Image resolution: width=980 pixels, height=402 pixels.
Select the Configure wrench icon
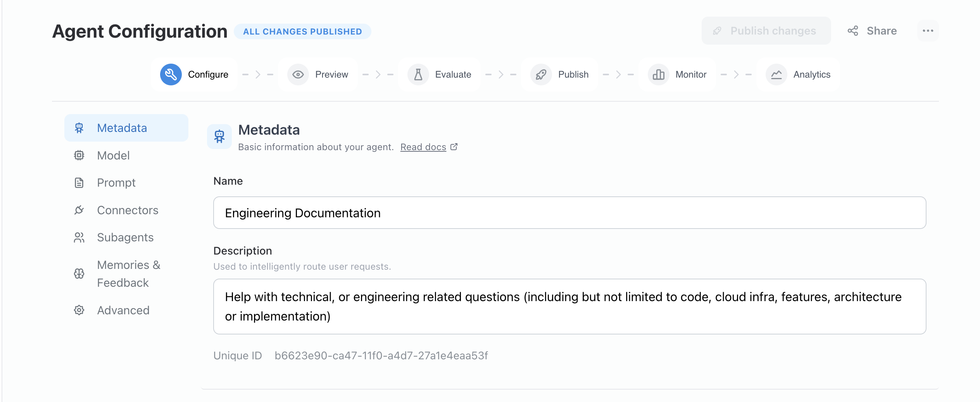click(x=171, y=74)
